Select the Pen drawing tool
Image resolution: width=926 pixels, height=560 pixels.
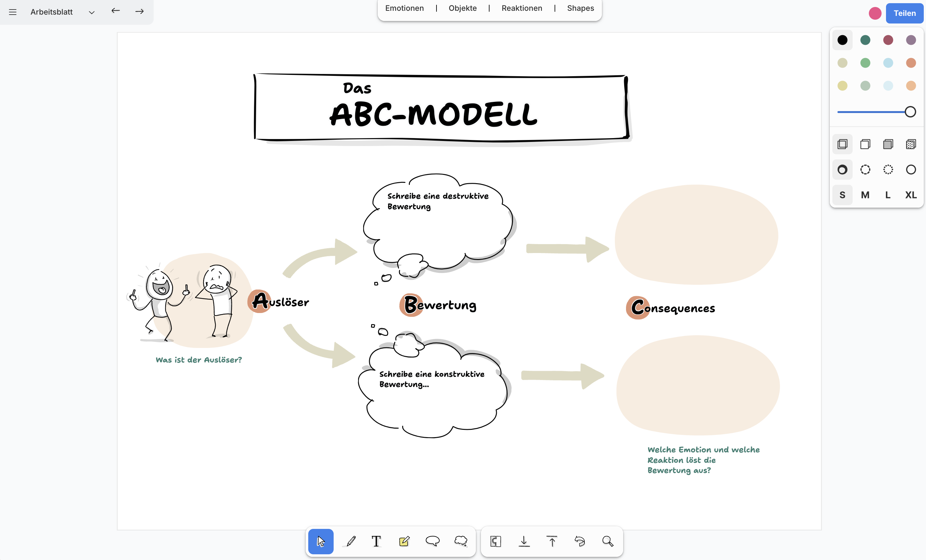tap(350, 541)
